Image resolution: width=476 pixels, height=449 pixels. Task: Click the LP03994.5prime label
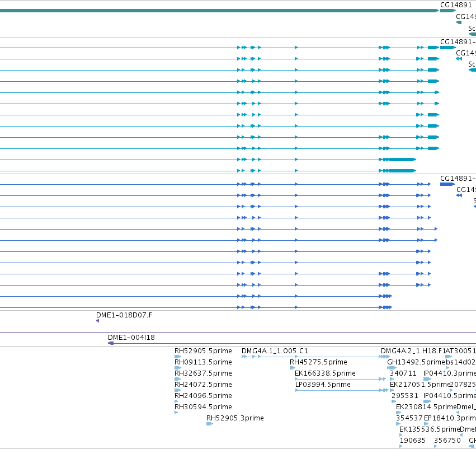(x=323, y=385)
